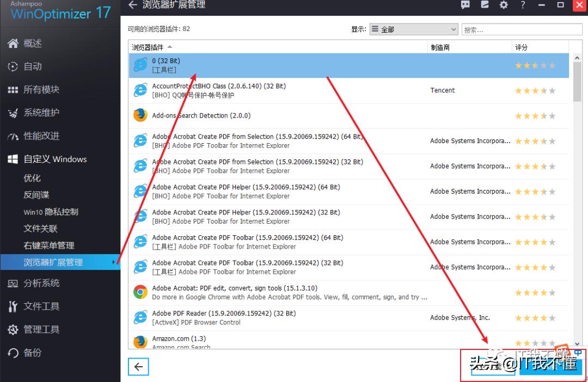
Task: Open the 概述 overview page via home icon
Action: click(14, 44)
